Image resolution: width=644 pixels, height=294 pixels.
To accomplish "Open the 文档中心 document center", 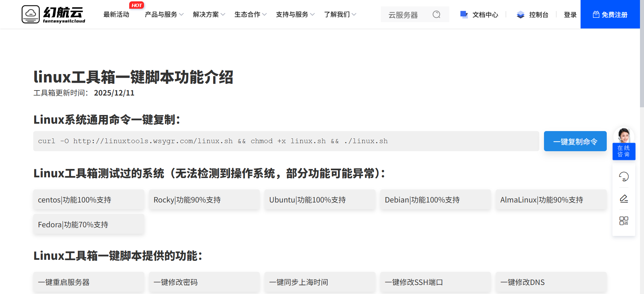I will pyautogui.click(x=479, y=15).
